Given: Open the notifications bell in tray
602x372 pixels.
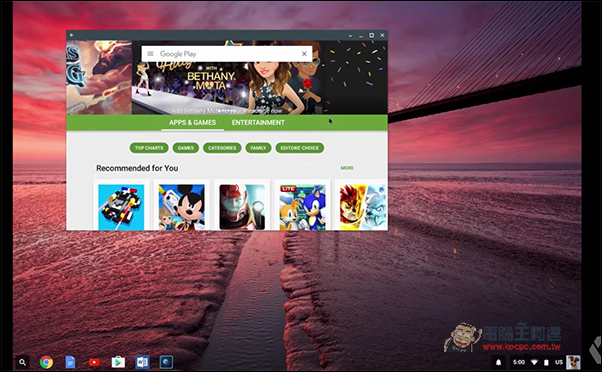Looking at the screenshot, I should coord(498,362).
